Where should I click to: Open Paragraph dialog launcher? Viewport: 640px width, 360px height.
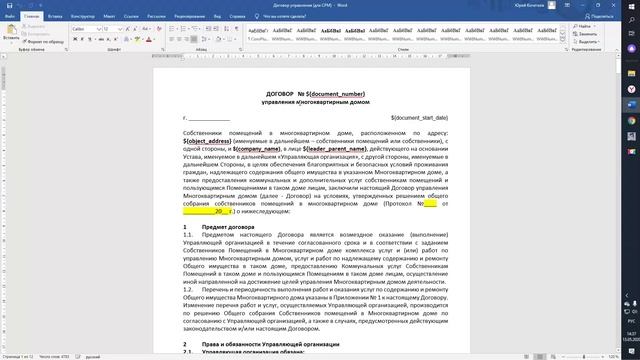240,49
